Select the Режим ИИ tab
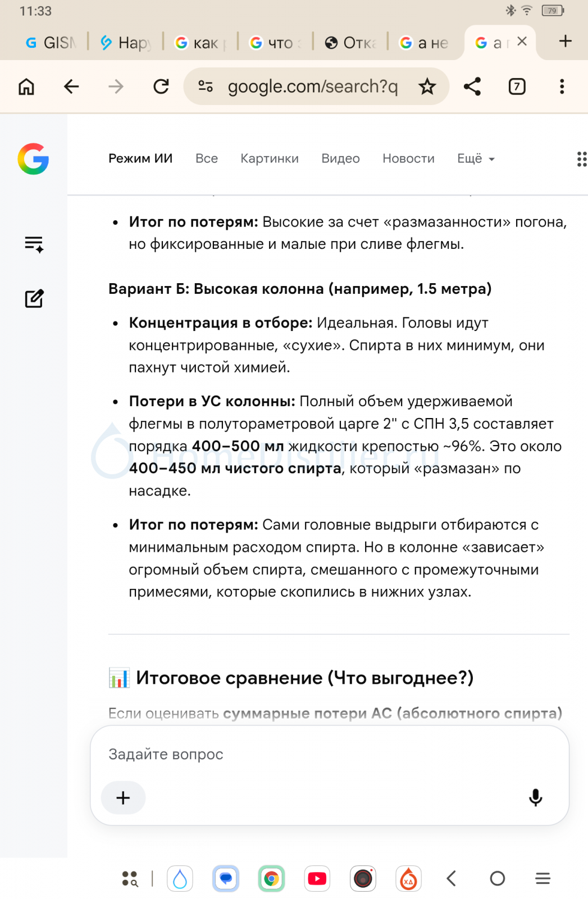This screenshot has height=899, width=588. (140, 159)
